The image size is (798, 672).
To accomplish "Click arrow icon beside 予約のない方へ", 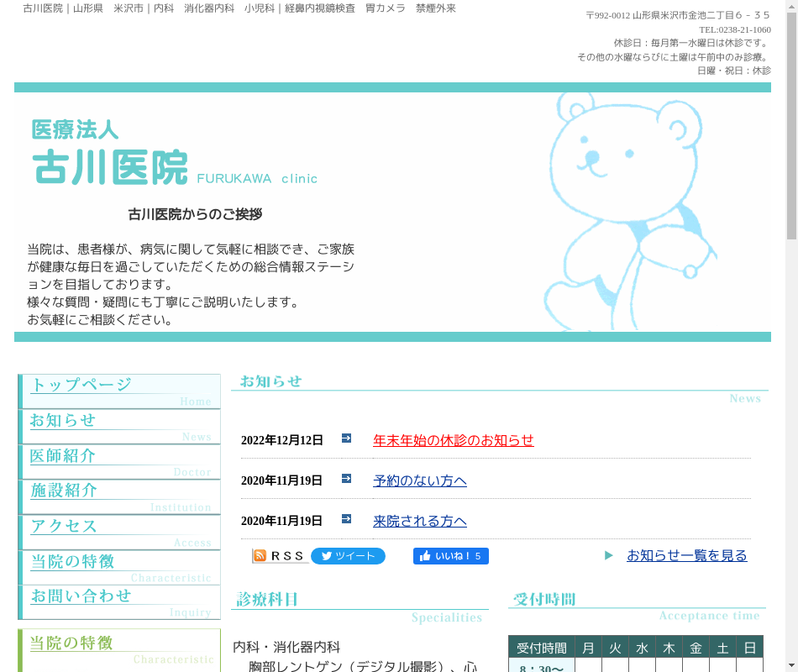I will tap(346, 479).
